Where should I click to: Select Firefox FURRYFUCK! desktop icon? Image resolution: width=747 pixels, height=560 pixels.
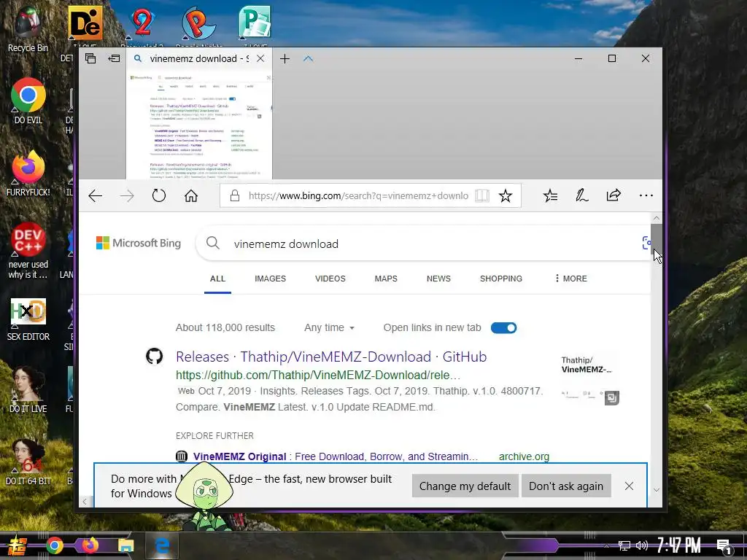tap(28, 174)
